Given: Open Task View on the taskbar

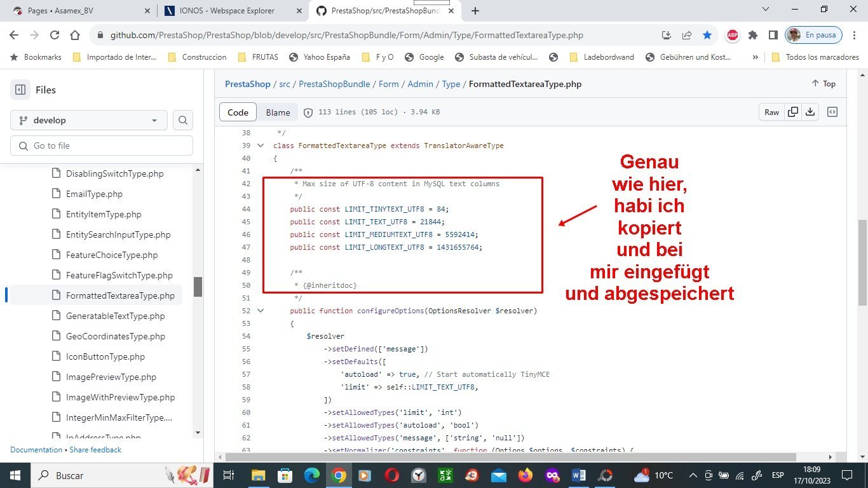Looking at the screenshot, I should [229, 475].
